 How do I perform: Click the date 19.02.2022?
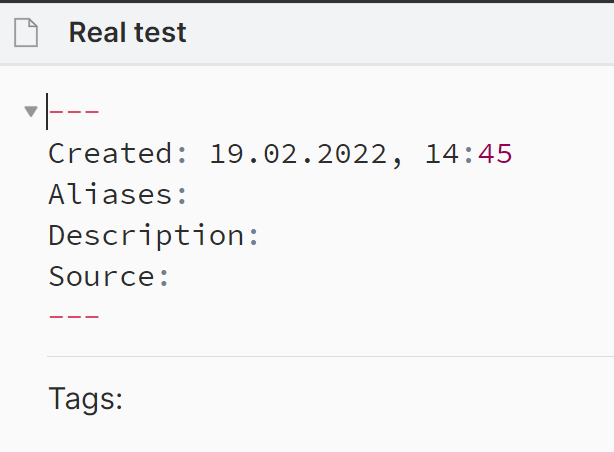(297, 153)
